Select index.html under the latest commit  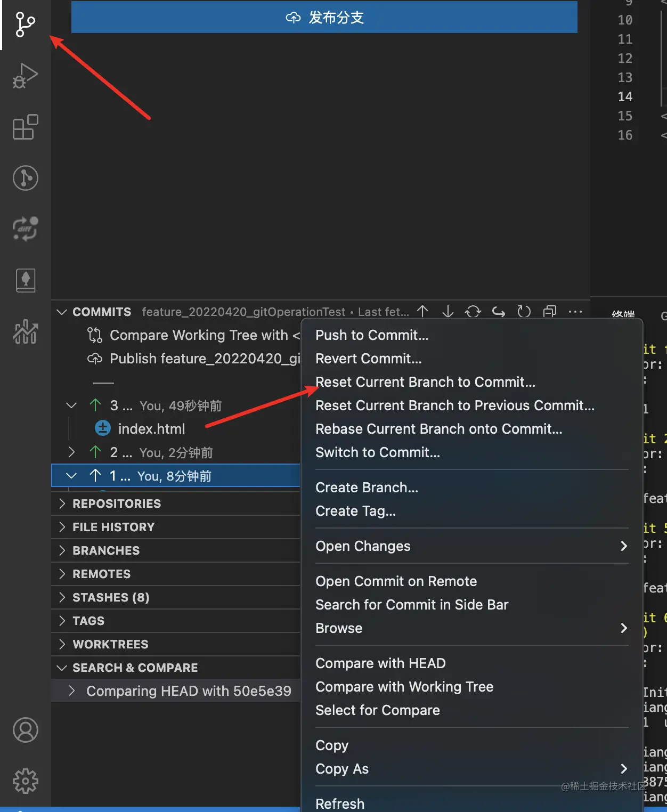[x=152, y=428]
